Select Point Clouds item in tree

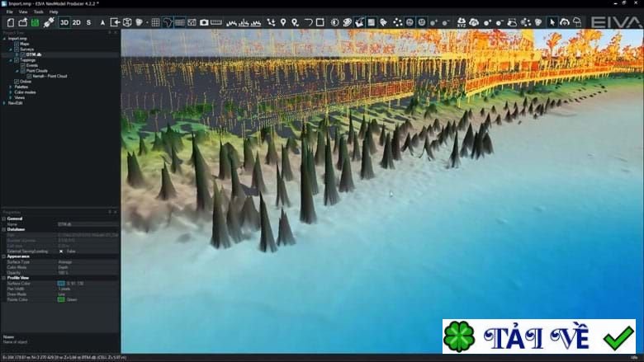click(x=37, y=71)
